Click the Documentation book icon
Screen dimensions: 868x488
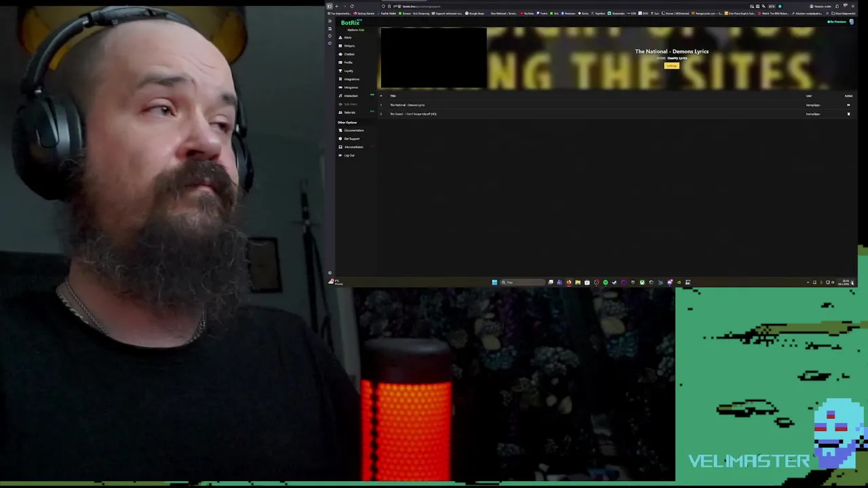[340, 130]
